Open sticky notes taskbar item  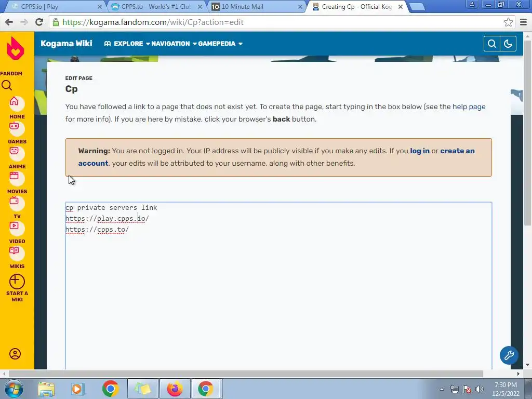[142, 389]
